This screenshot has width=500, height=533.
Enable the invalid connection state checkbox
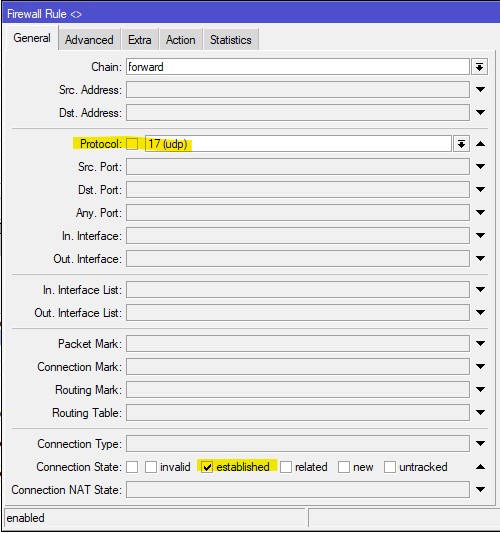coord(151,467)
